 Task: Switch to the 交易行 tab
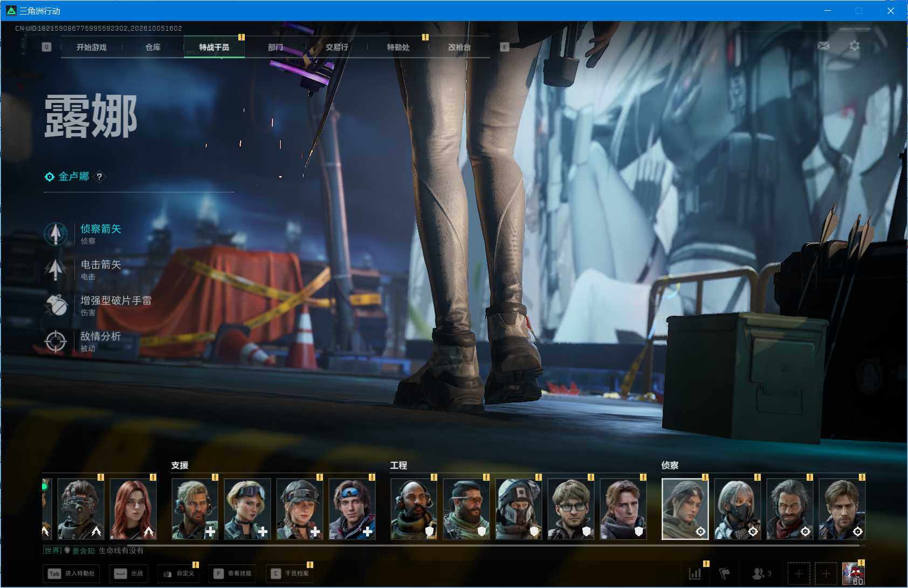pyautogui.click(x=337, y=47)
